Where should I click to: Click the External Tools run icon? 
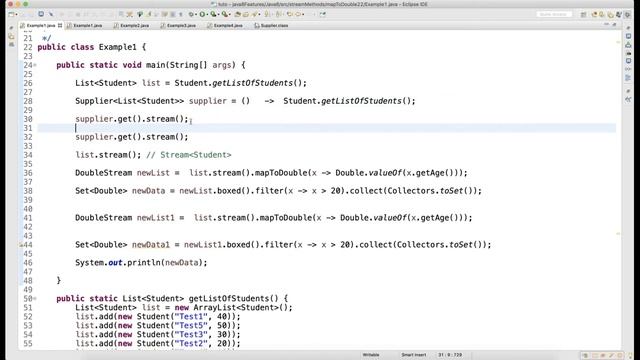[x=224, y=14]
